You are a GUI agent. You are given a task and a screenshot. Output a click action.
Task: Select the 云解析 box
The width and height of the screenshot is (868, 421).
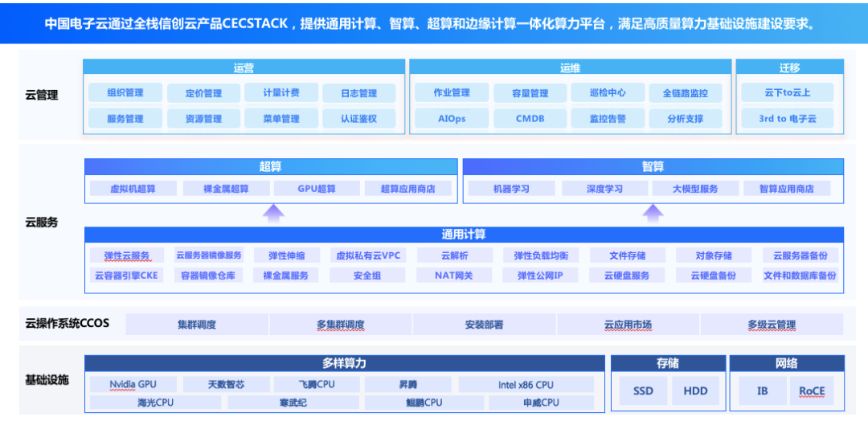click(x=454, y=255)
